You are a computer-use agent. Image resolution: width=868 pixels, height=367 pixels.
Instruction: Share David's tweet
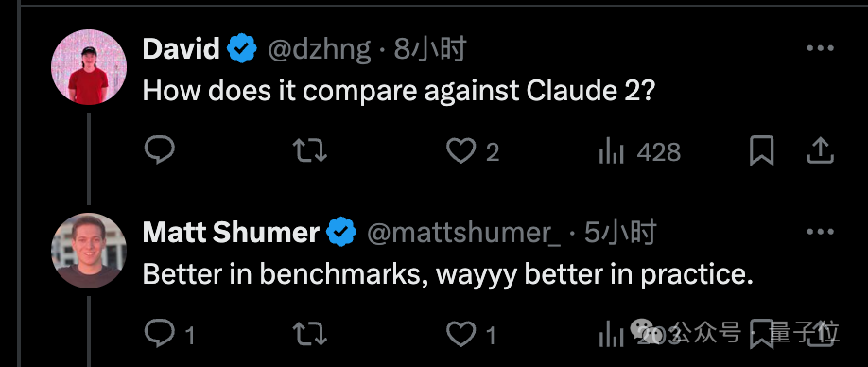(820, 150)
